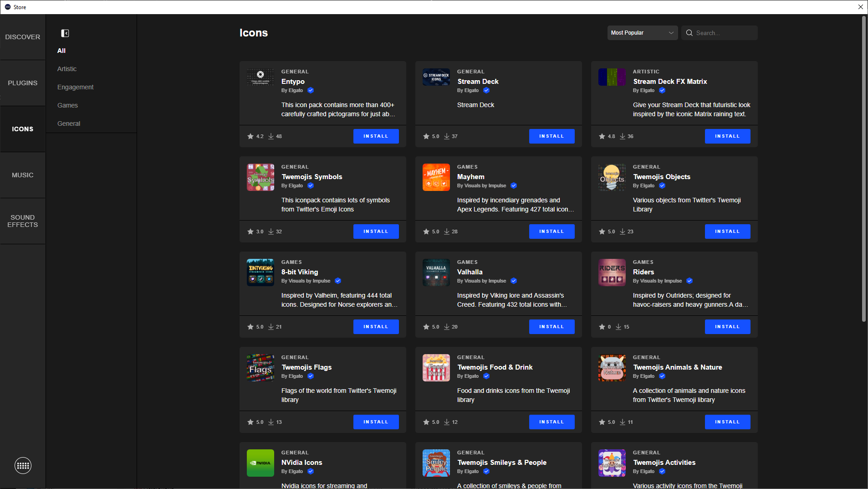Collapse the category sidebar panel icon

pyautogui.click(x=65, y=33)
